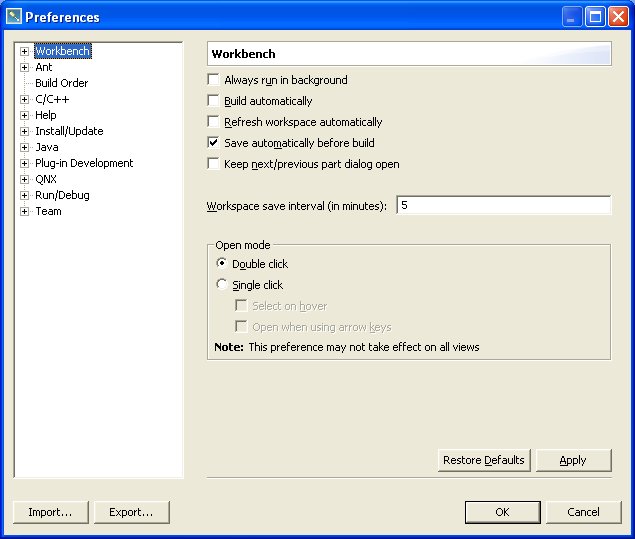This screenshot has width=635, height=539.
Task: Toggle Build automatically checkbox
Action: (213, 101)
